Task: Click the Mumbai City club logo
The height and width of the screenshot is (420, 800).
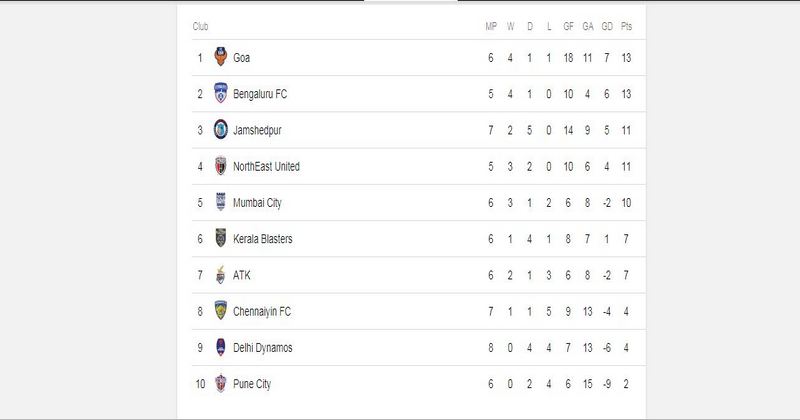Action: click(x=220, y=202)
